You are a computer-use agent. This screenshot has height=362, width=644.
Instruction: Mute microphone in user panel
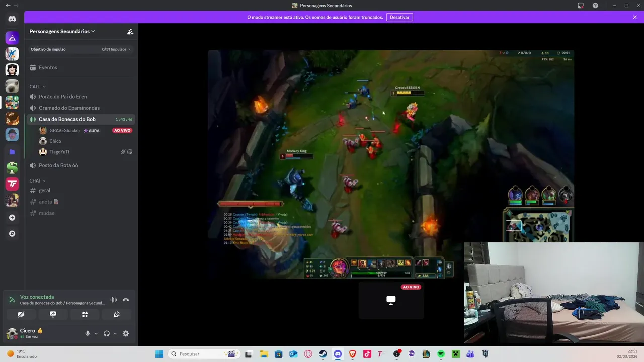(x=88, y=333)
